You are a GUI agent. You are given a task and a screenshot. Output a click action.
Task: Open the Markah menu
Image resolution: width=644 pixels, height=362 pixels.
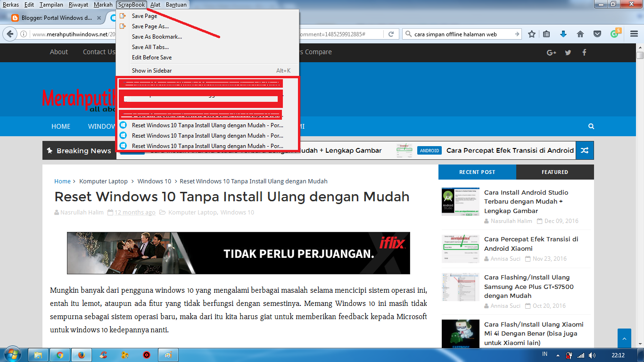[x=103, y=5]
